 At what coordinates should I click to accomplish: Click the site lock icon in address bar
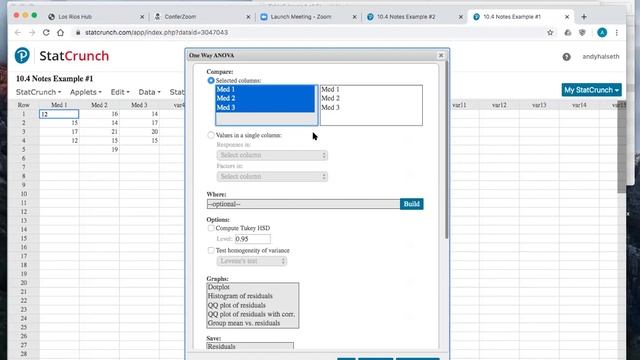point(78,33)
